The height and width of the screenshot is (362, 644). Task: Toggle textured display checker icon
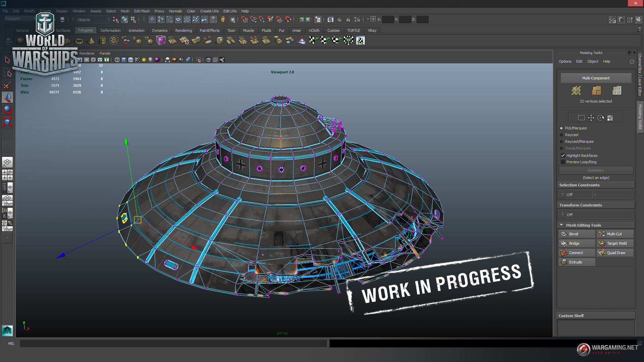(137, 60)
